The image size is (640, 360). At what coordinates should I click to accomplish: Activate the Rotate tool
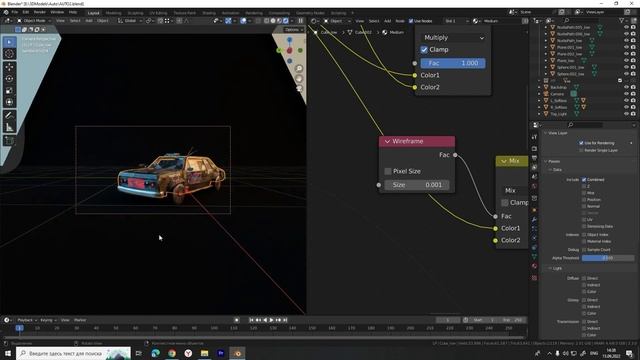coord(9,79)
